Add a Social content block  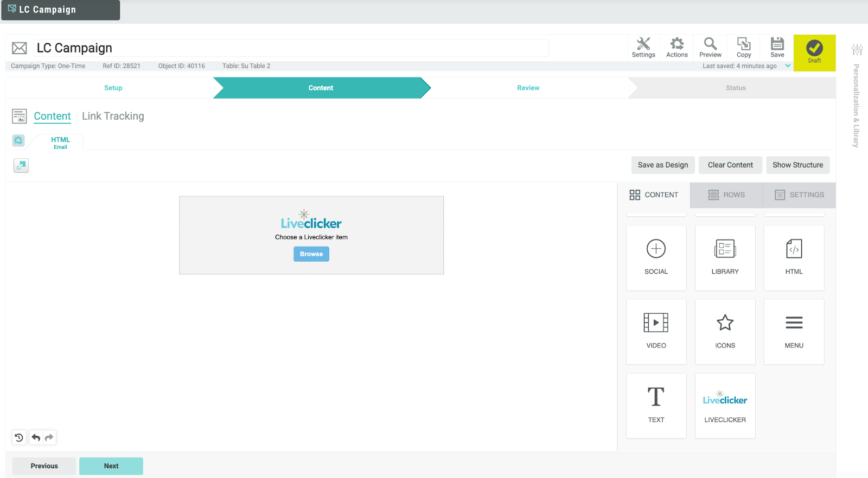656,257
